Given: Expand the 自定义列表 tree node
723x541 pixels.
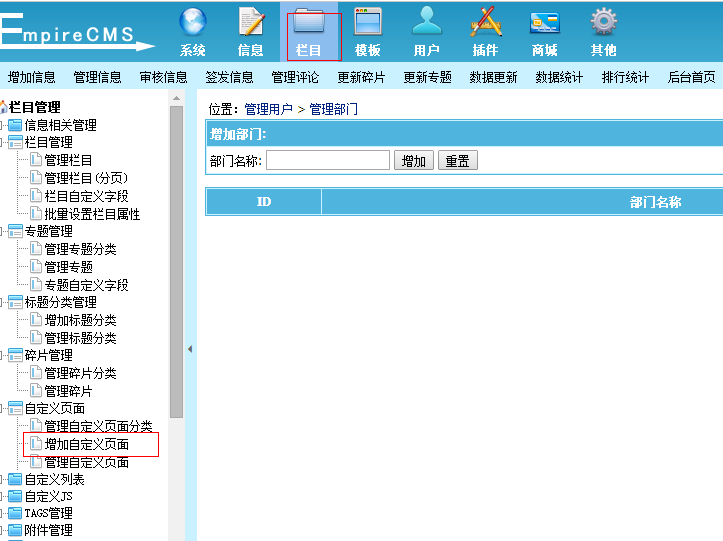Looking at the screenshot, I should (2, 479).
